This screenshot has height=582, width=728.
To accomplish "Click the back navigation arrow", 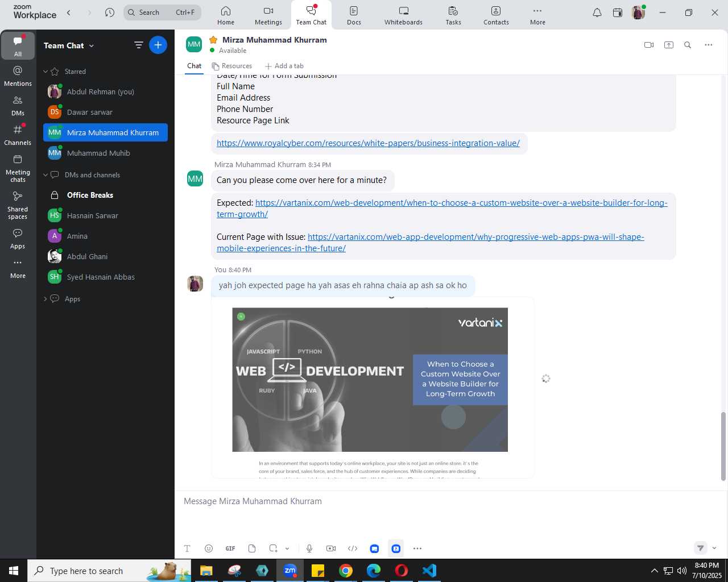I will pyautogui.click(x=69, y=13).
